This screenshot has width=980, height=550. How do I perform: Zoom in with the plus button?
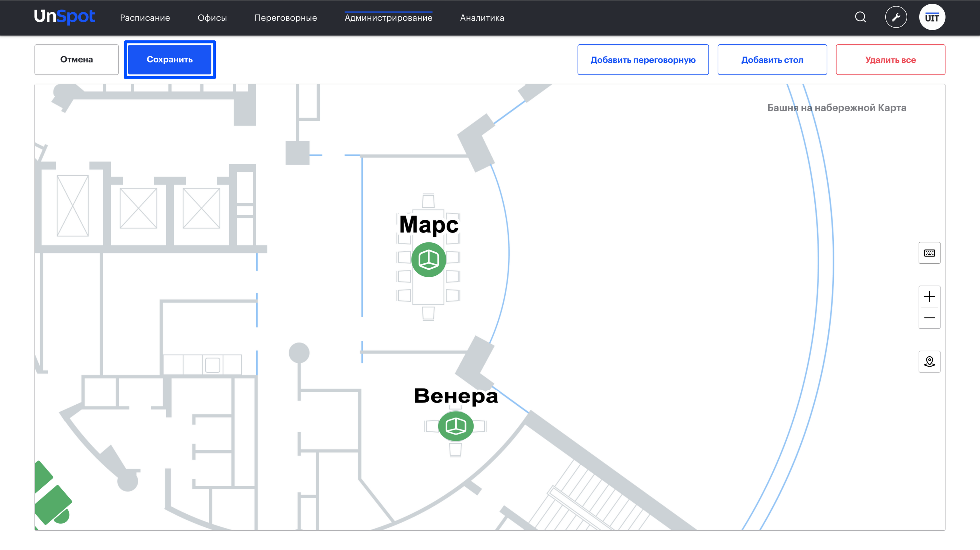tap(929, 296)
